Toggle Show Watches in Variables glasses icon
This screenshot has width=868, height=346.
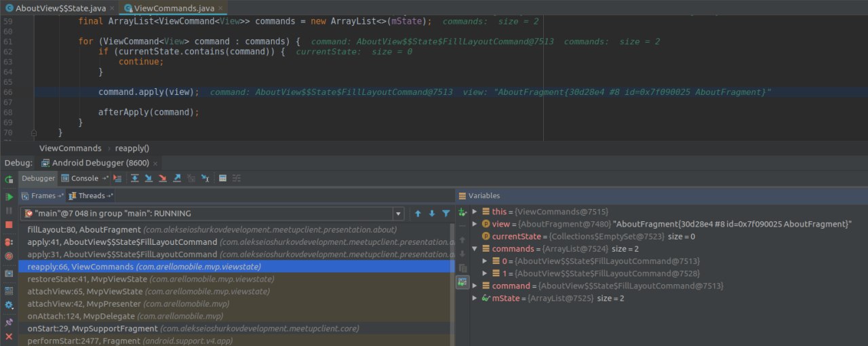point(462,282)
